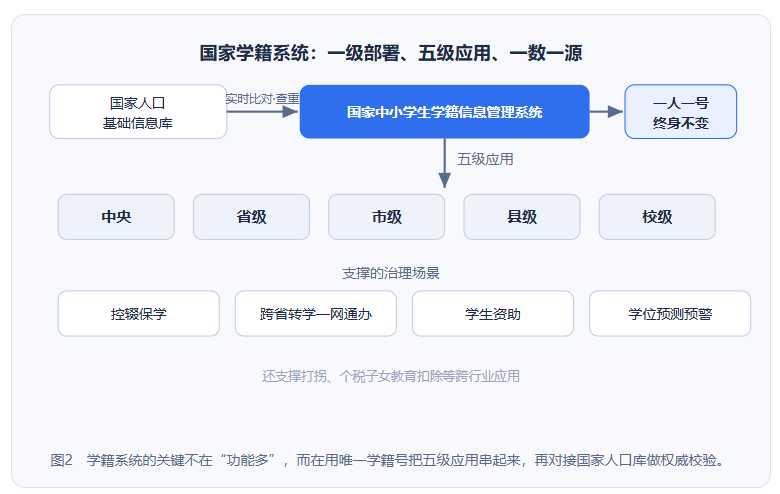
Task: Click the 跨省转学一网通办 box
Action: (x=316, y=314)
